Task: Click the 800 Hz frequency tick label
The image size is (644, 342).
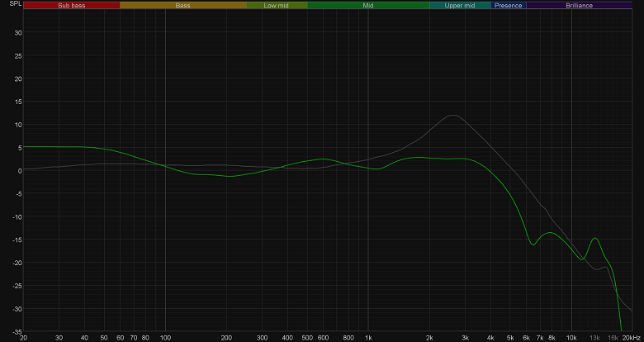Action: pos(348,338)
